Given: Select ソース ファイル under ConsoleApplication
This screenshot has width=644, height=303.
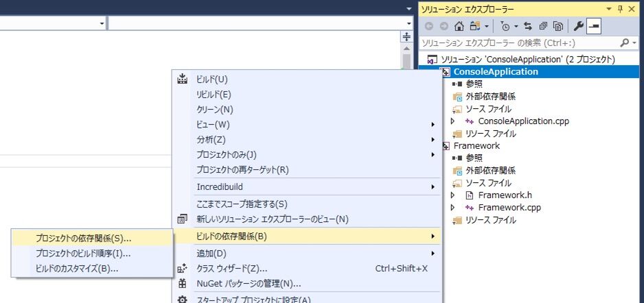Looking at the screenshot, I should pyautogui.click(x=488, y=109).
